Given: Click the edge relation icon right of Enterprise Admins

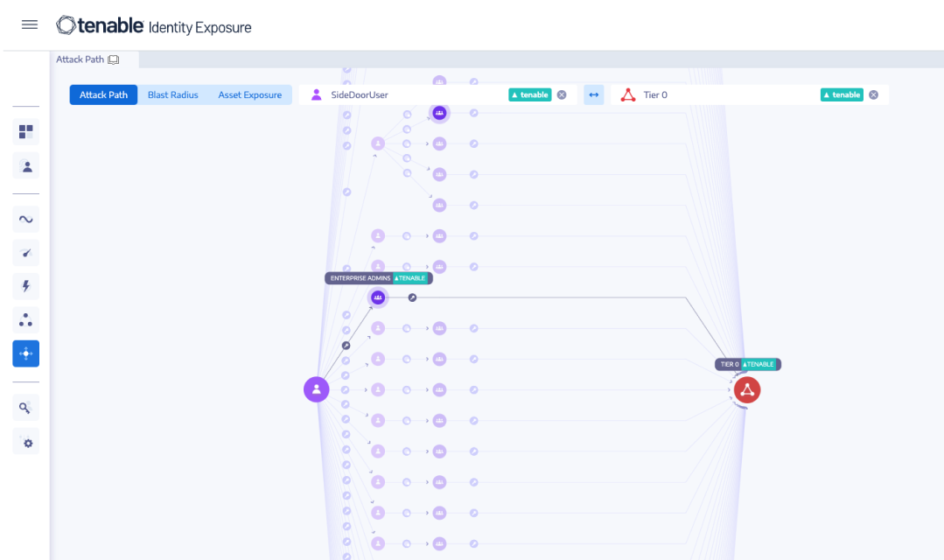Looking at the screenshot, I should [x=412, y=297].
